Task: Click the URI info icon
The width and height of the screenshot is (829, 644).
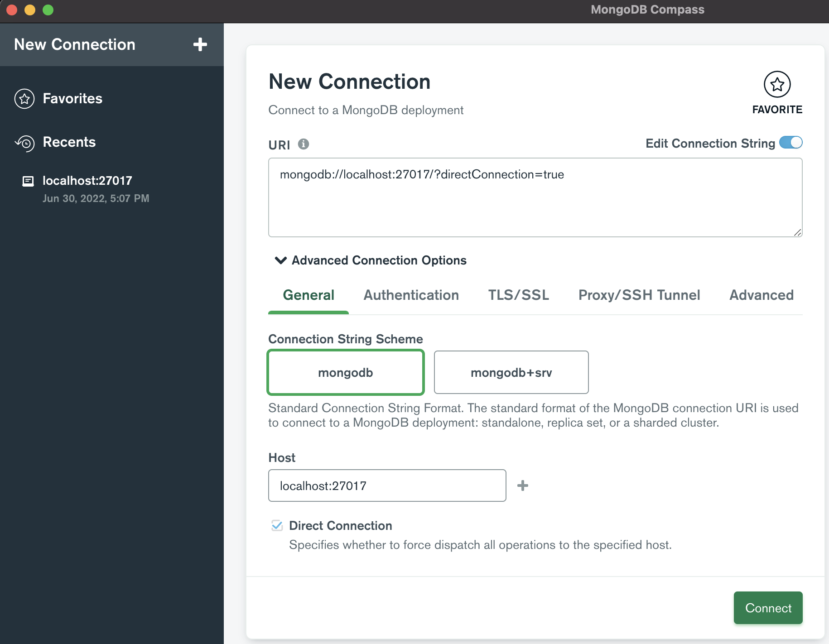Action: (304, 144)
